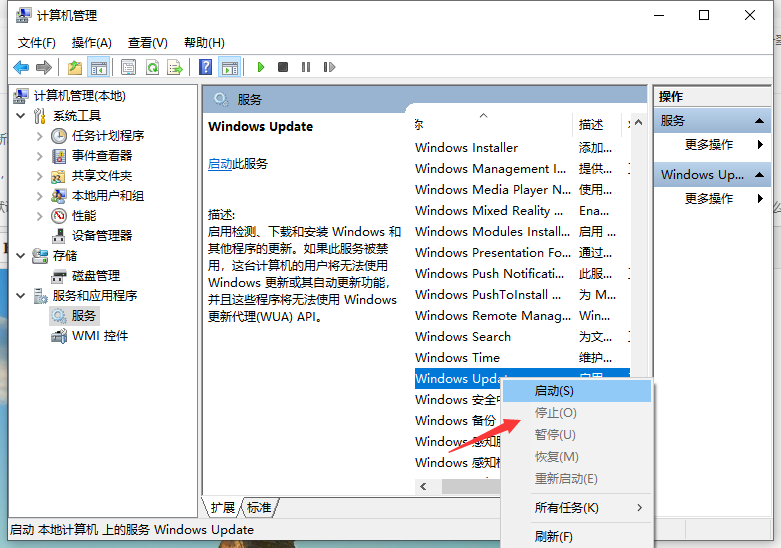Screen dimensions: 781x548
Task: Collapse the 系统工具 tree node
Action: [x=22, y=116]
